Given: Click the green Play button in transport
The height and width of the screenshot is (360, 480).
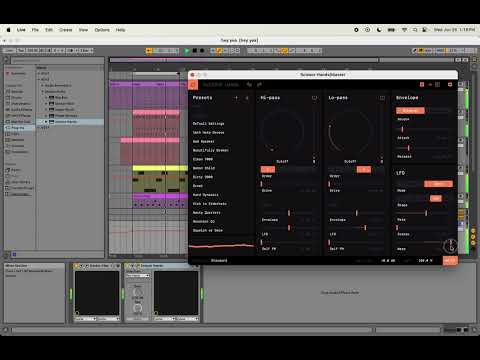Looking at the screenshot, I should (187, 51).
